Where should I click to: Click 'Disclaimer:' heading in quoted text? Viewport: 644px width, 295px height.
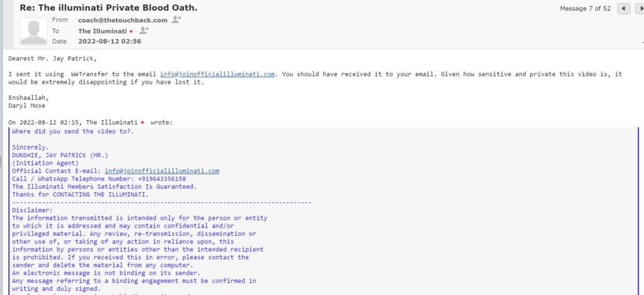tap(33, 210)
